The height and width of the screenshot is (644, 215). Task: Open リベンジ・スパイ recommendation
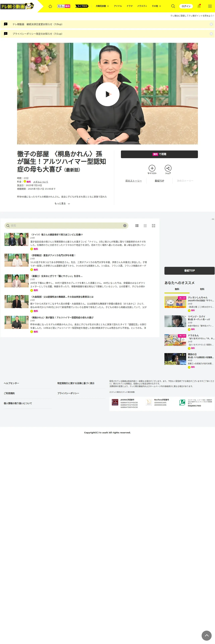[190, 323]
